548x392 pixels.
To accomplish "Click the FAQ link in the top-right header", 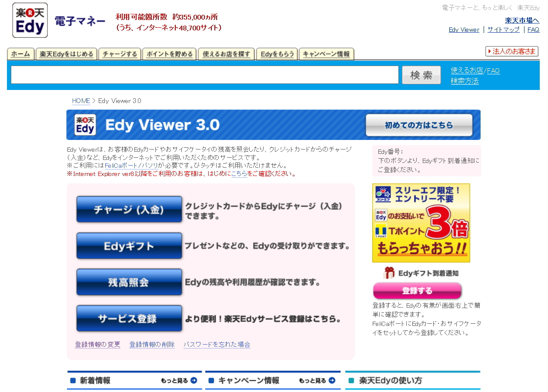I will pyautogui.click(x=533, y=30).
